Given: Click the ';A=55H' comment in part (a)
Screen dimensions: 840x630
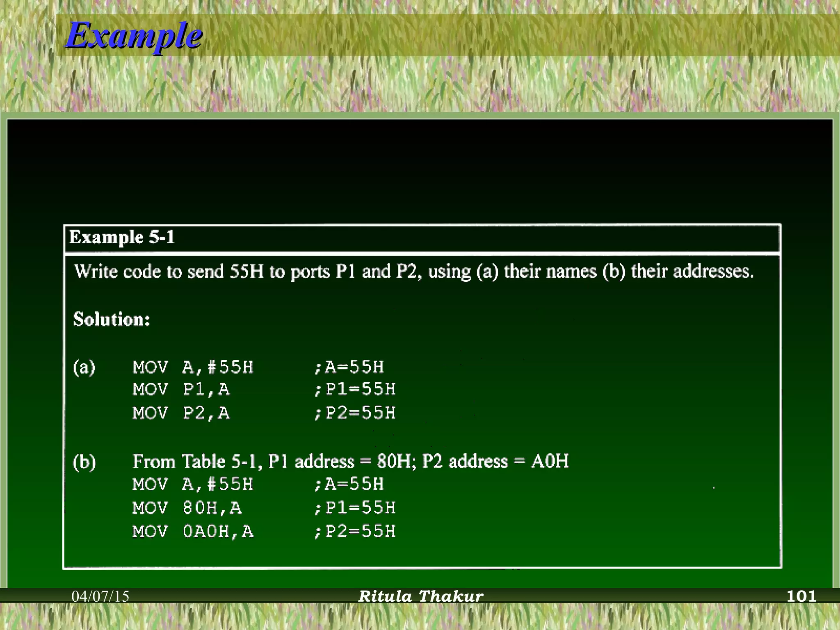Looking at the screenshot, I should 349,367.
